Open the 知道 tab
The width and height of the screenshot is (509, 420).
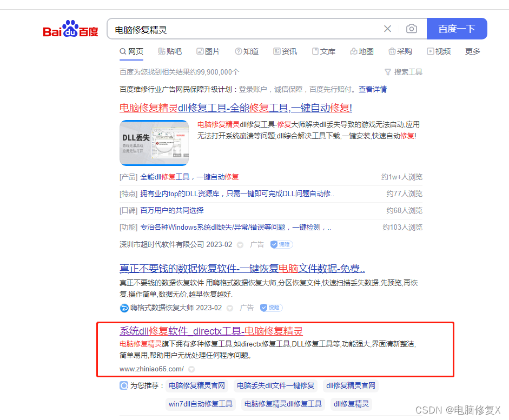[x=247, y=51]
